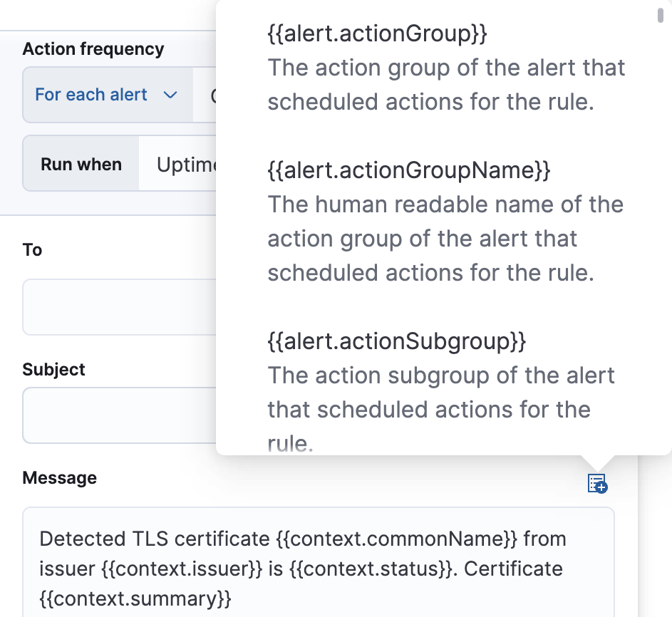
Task: Click the actionGroup variable description text
Action: pos(446,84)
